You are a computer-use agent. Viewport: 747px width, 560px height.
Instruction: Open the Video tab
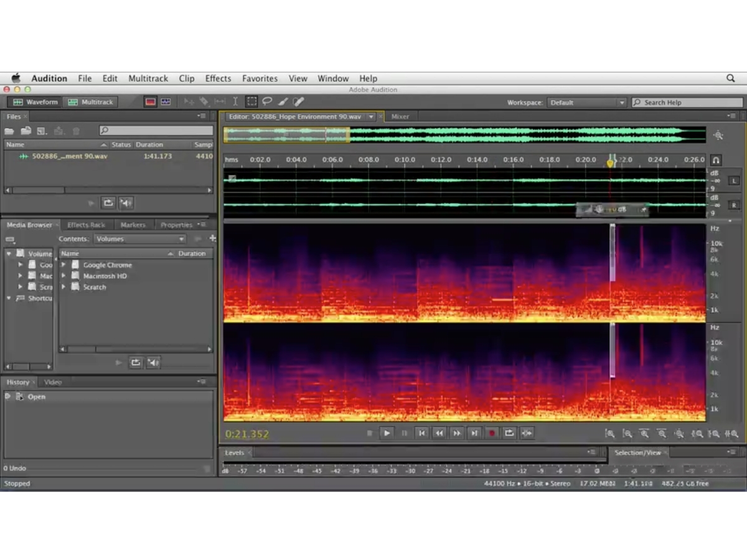(53, 382)
